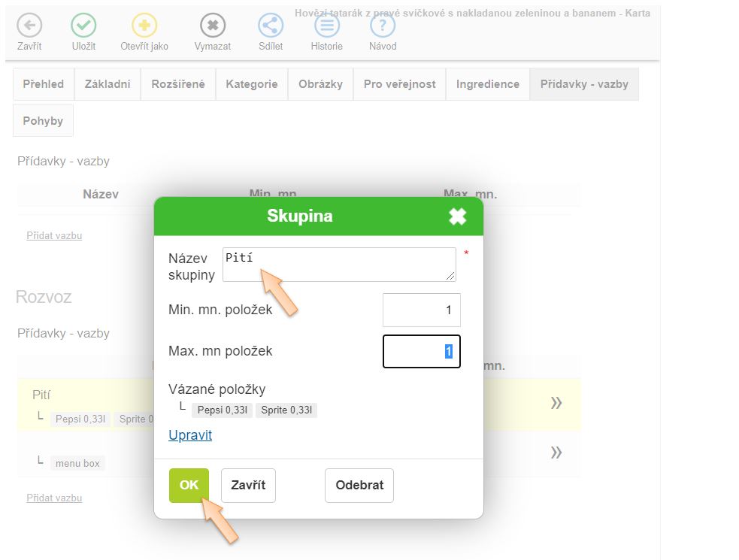Click the Odebrat button in dialog
739x560 pixels.
click(359, 486)
